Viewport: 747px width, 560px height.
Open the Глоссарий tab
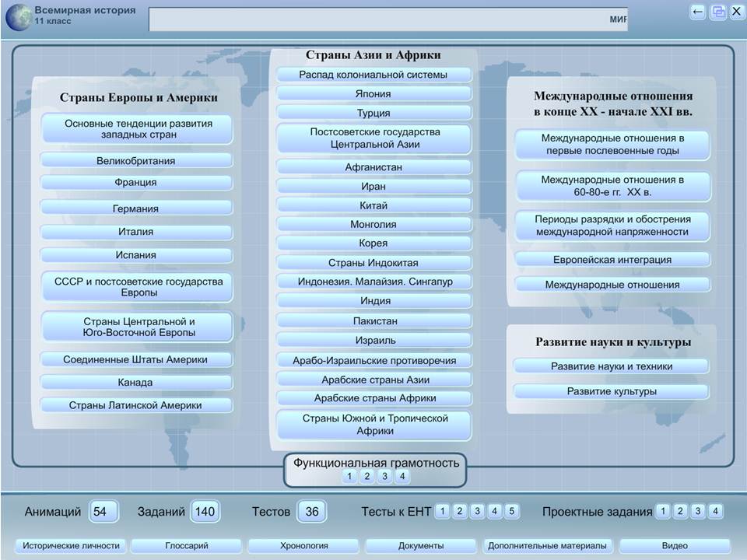click(186, 546)
